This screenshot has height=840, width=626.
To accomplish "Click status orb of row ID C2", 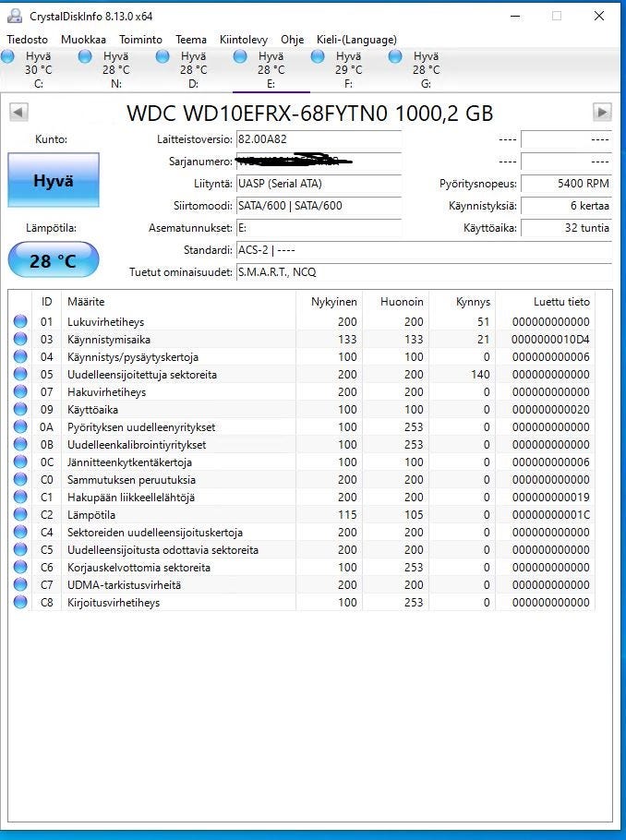I will [20, 514].
